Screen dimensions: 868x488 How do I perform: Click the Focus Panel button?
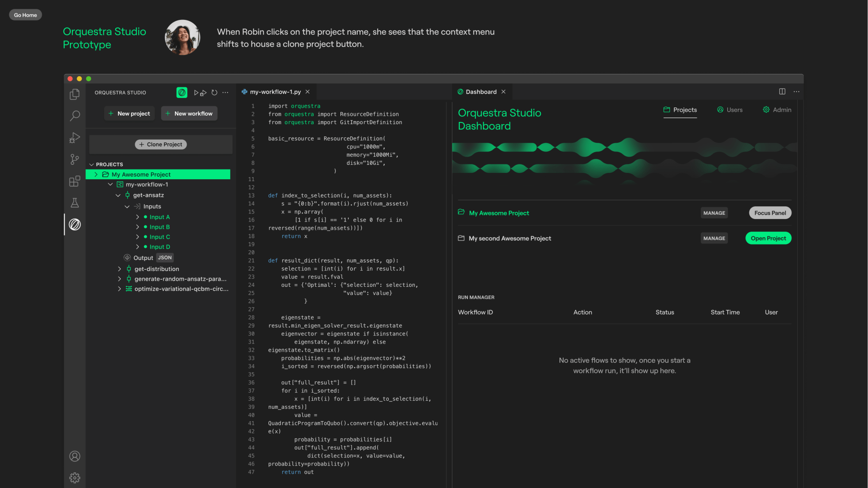point(770,213)
